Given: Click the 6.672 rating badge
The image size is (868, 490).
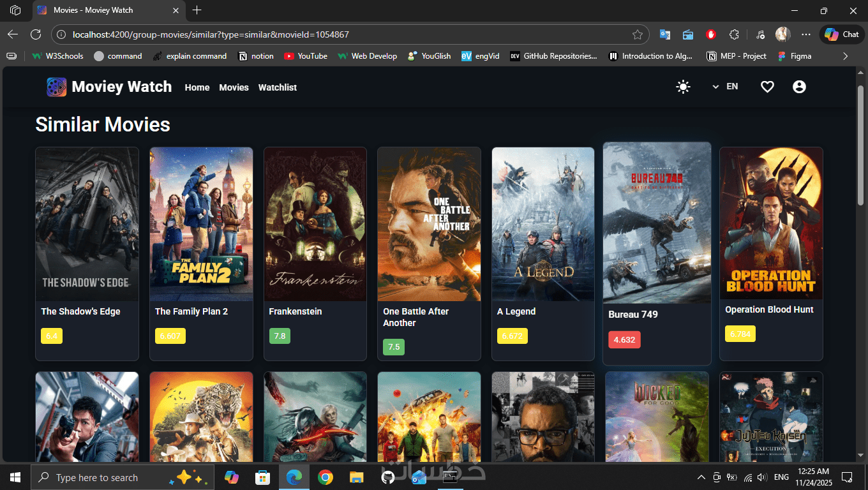Looking at the screenshot, I should pos(513,336).
